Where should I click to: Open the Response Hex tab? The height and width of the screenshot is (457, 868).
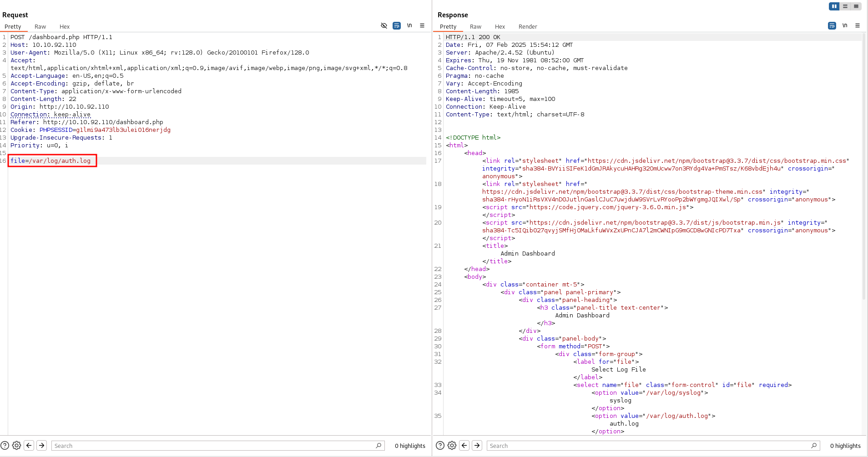click(500, 27)
